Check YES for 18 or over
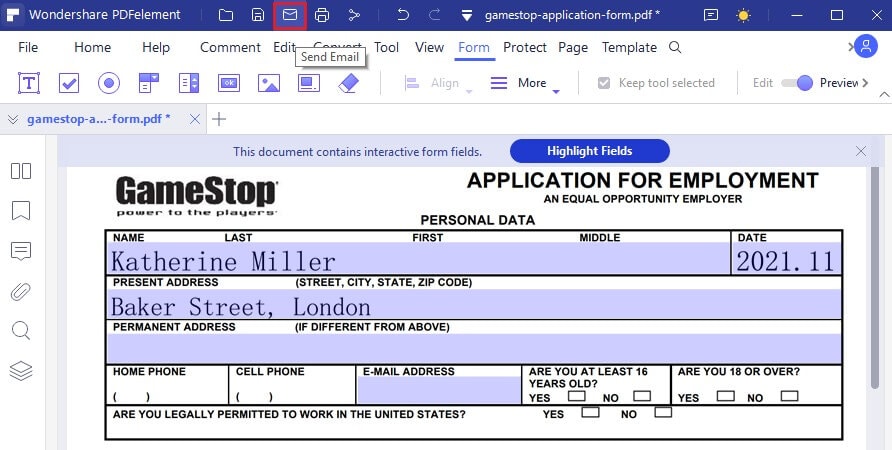 pos(725,395)
